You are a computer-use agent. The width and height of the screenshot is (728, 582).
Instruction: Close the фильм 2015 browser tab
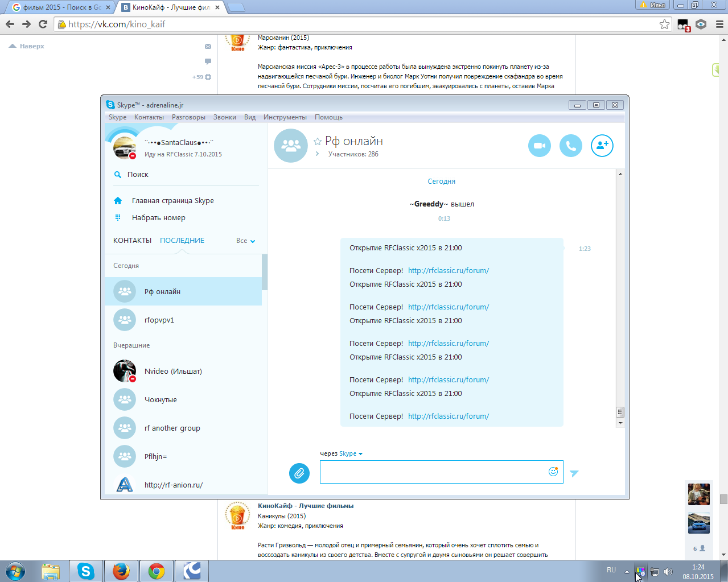pos(108,7)
